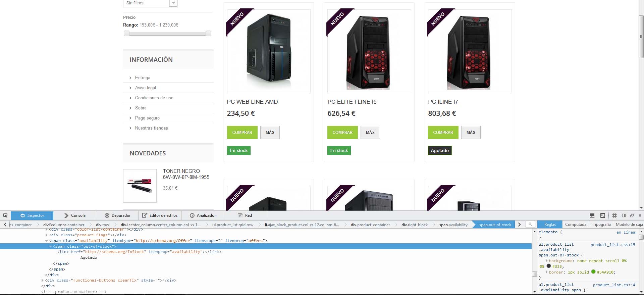The height and width of the screenshot is (295, 644).
Task: Open the Nuestras tiendas link
Action: (x=152, y=128)
